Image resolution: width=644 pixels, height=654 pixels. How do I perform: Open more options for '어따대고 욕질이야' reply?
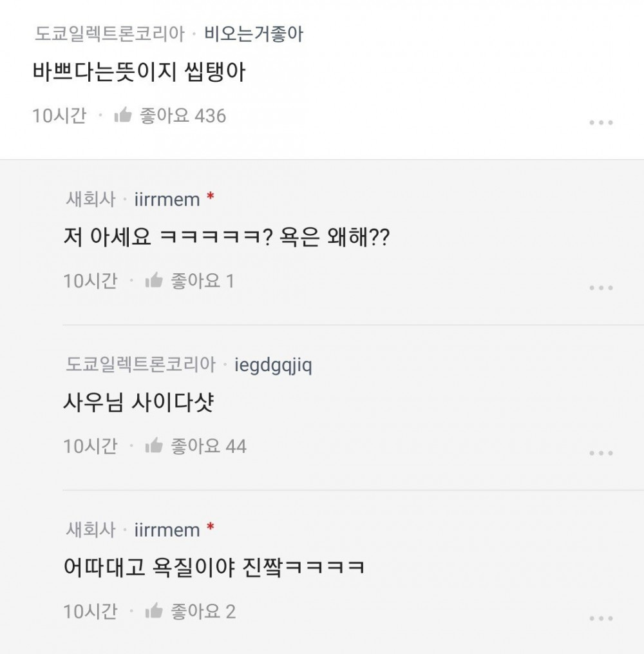(601, 618)
